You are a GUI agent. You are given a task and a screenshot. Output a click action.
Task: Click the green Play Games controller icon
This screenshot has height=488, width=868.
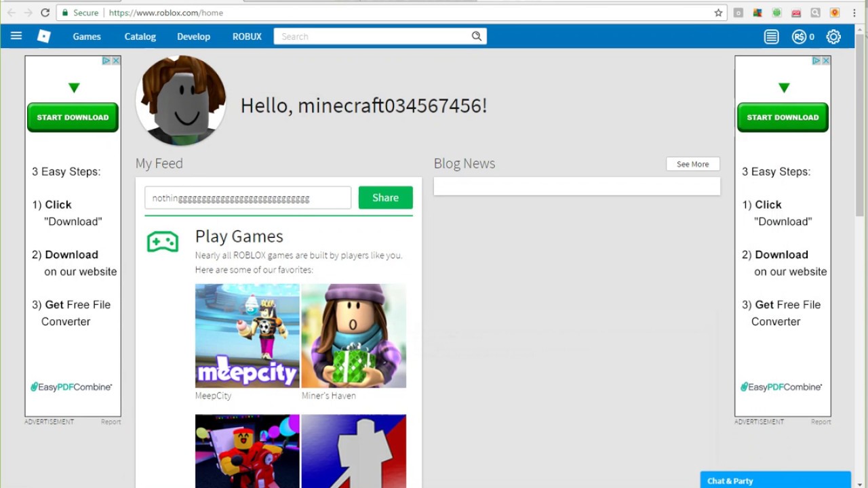click(x=163, y=241)
